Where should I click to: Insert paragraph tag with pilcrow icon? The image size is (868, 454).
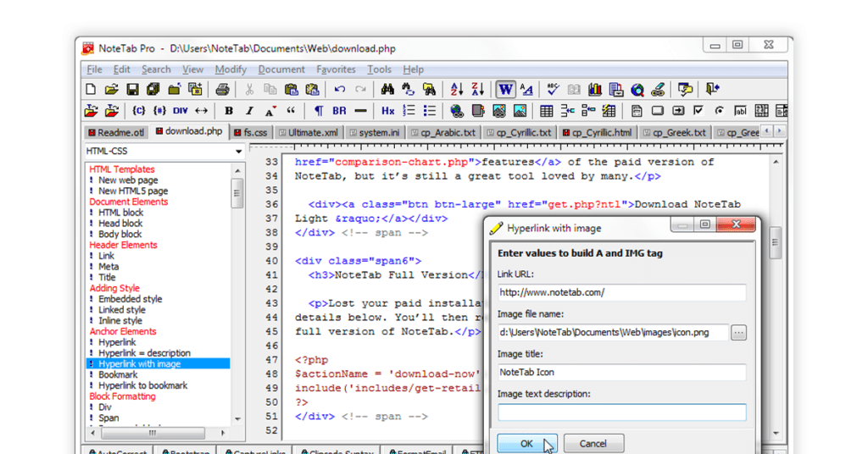click(x=319, y=111)
